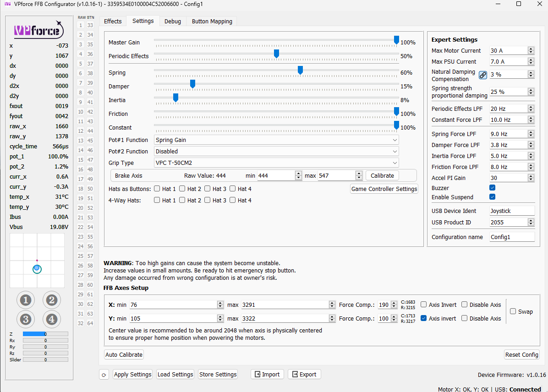Click the round button indicator 1
The image size is (548, 392).
coord(26,300)
